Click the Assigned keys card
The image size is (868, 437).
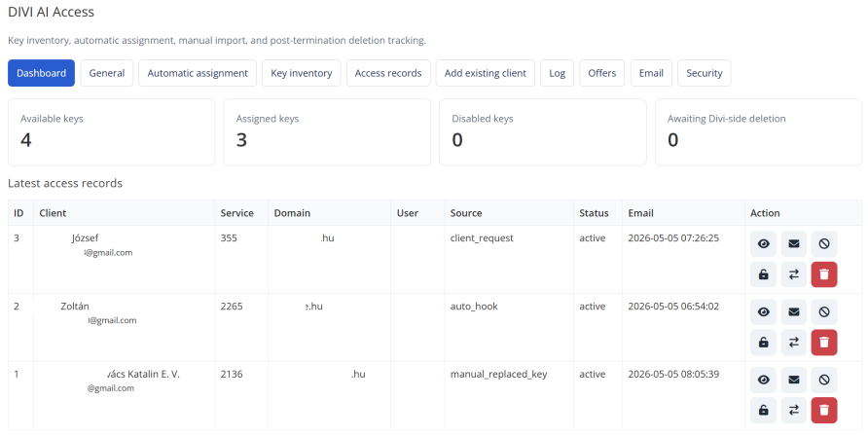[x=327, y=132]
